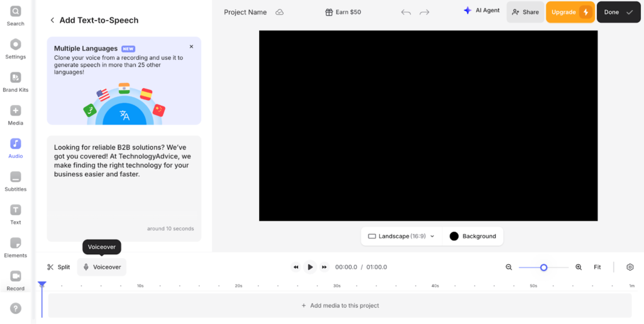The width and height of the screenshot is (644, 324).
Task: Open the Record panel
Action: tap(16, 281)
